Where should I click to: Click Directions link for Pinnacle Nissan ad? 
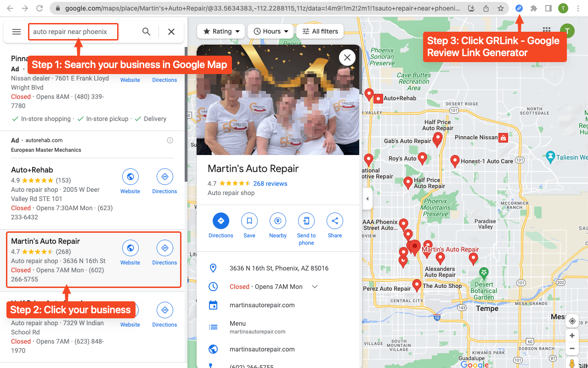(x=164, y=80)
